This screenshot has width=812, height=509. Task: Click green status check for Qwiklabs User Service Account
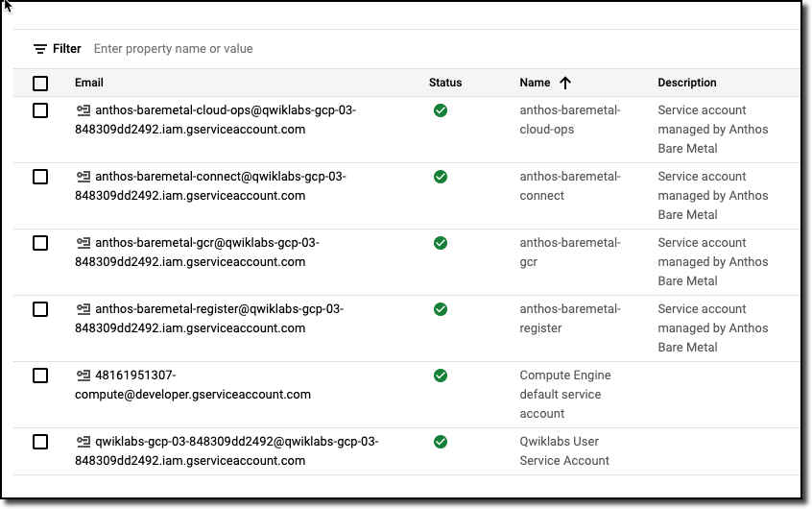coord(441,442)
